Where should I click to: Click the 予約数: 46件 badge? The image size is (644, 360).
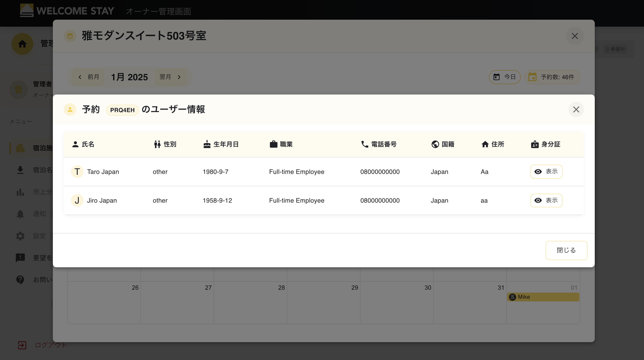[552, 77]
